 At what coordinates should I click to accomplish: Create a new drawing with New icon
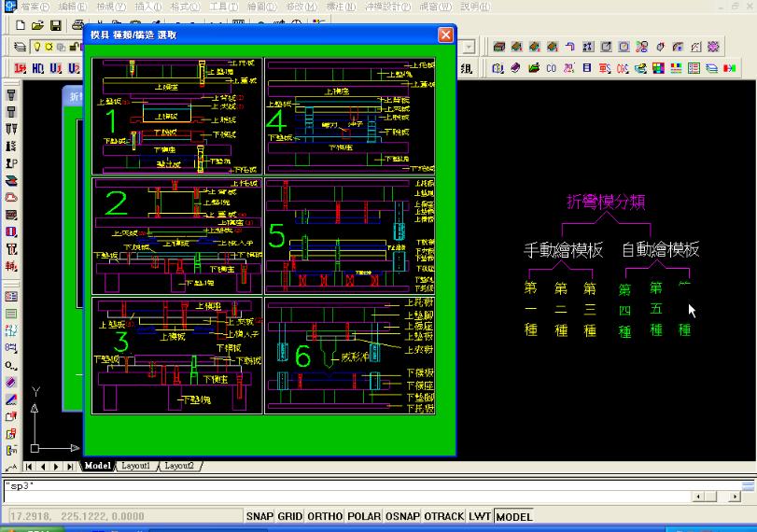coord(21,25)
